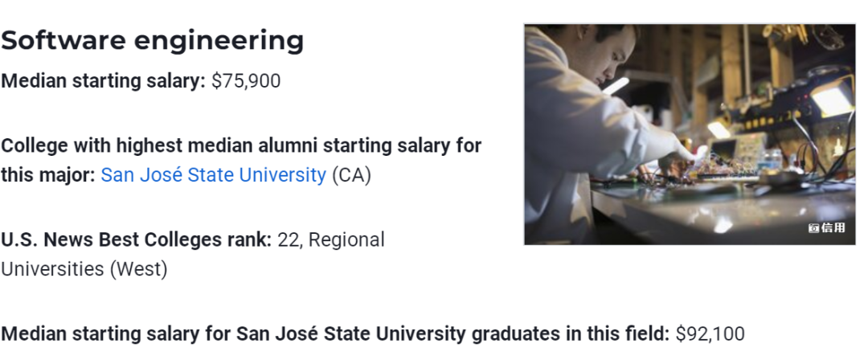Click the "(CA)" state abbreviation
This screenshot has height=364, width=868.
(x=351, y=175)
